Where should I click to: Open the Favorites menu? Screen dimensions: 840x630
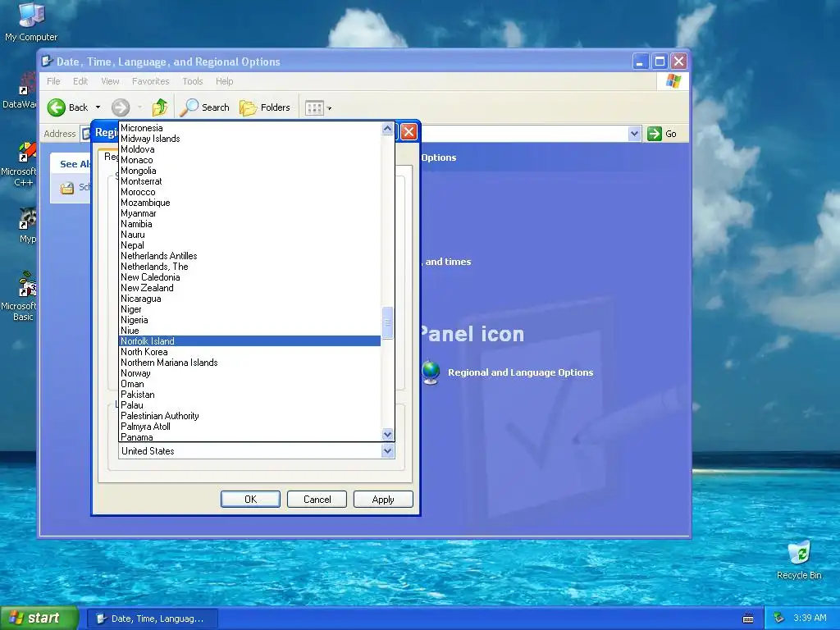tap(151, 81)
